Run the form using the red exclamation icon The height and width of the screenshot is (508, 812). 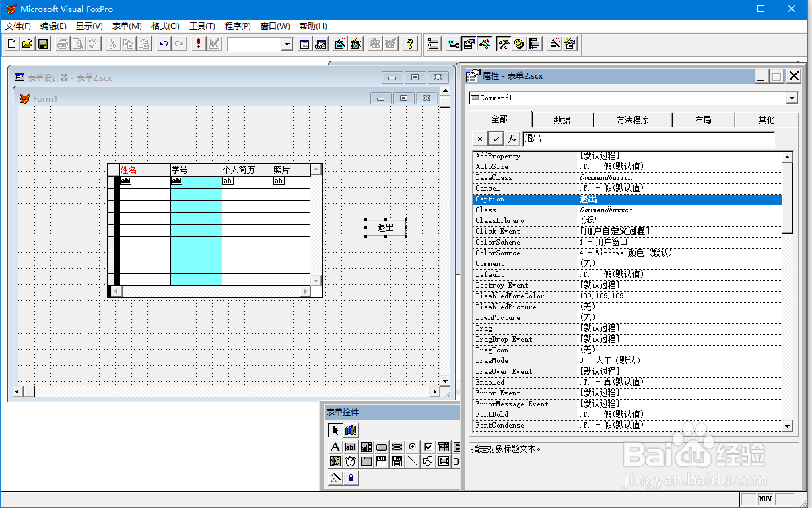[x=198, y=44]
